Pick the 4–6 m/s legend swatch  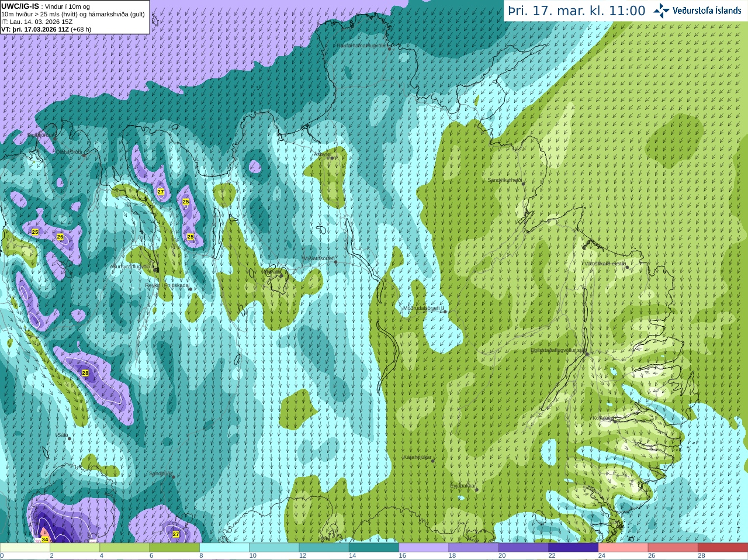[x=124, y=548]
